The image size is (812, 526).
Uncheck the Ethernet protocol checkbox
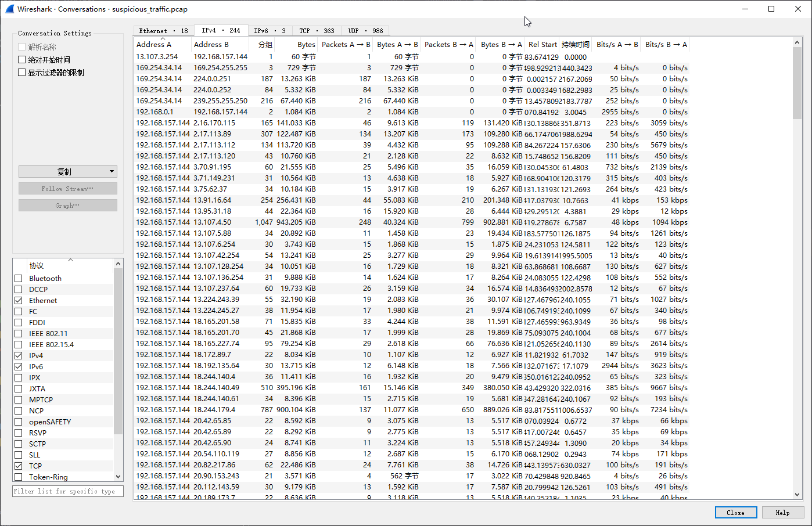click(19, 301)
